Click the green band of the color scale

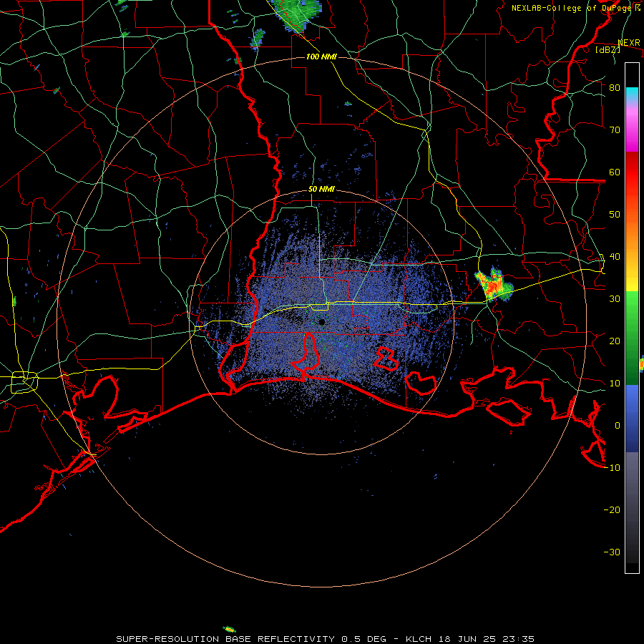[x=632, y=338]
